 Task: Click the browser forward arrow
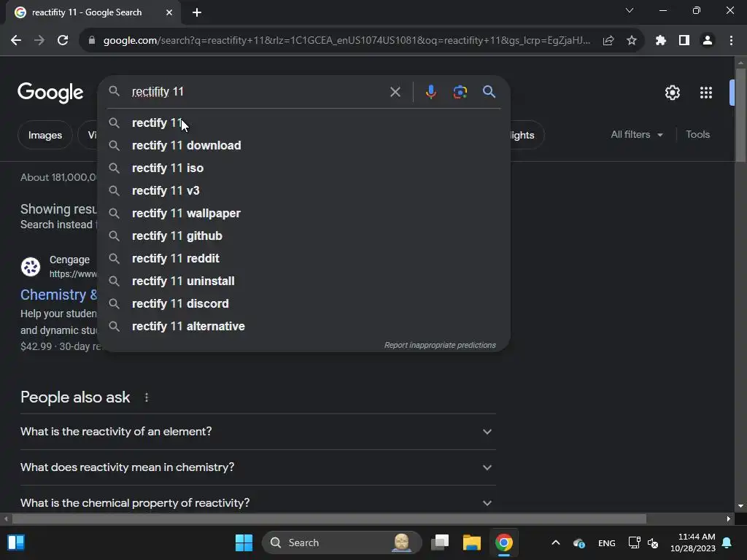[39, 41]
